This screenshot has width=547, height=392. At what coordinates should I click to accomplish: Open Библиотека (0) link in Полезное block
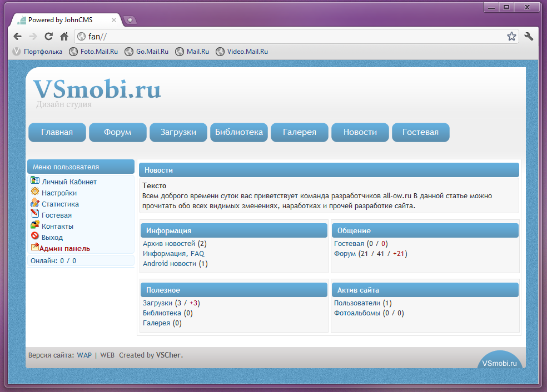tap(167, 313)
